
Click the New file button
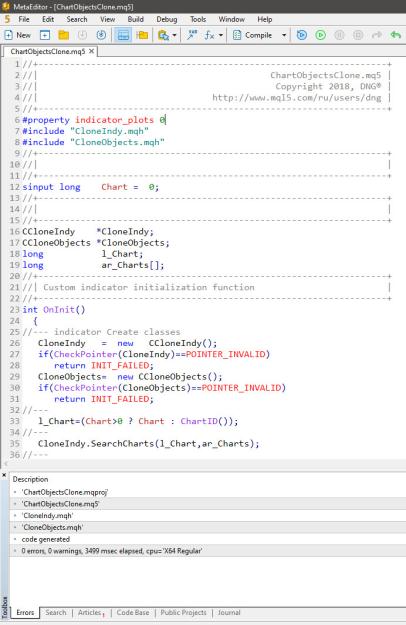point(18,35)
